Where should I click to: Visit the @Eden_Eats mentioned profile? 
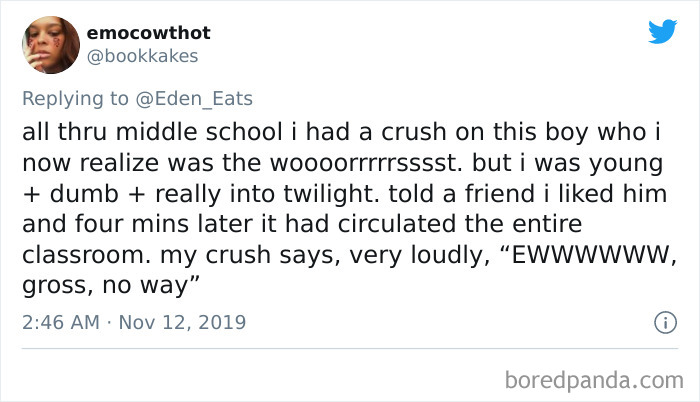[x=194, y=99]
